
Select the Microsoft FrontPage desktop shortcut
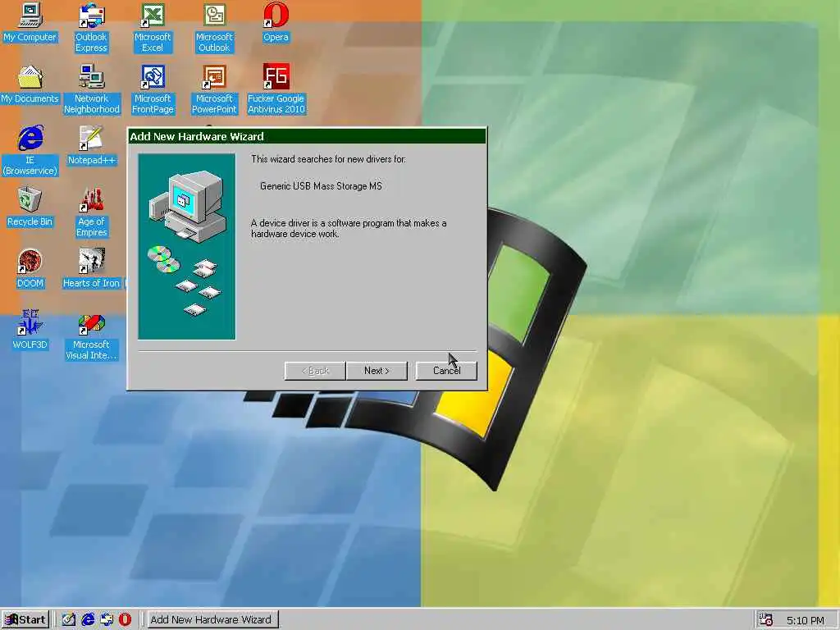click(x=153, y=89)
